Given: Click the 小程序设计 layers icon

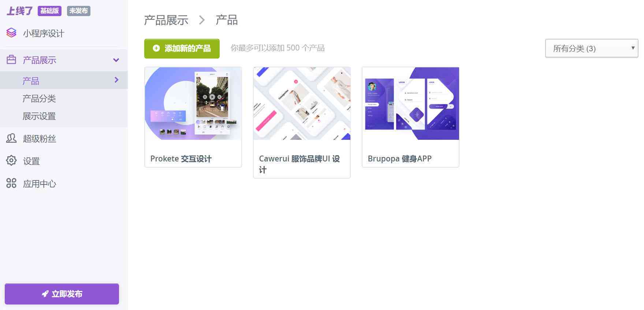Looking at the screenshot, I should [x=11, y=33].
